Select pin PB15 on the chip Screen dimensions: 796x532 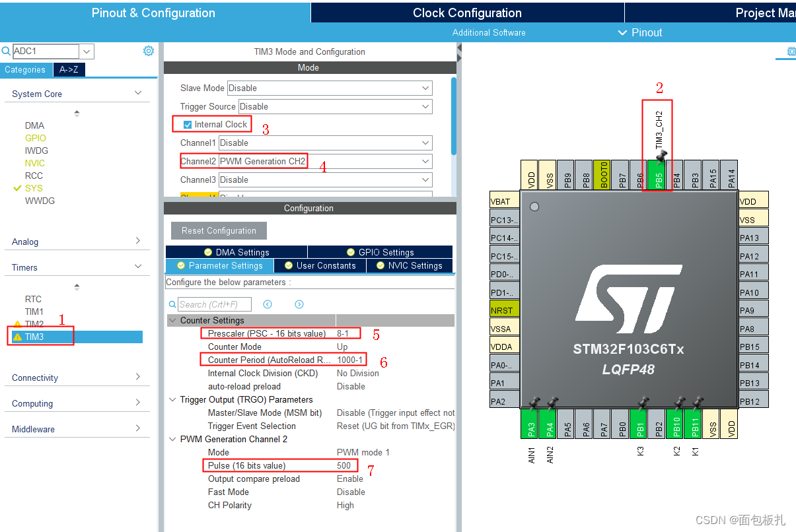coord(754,347)
